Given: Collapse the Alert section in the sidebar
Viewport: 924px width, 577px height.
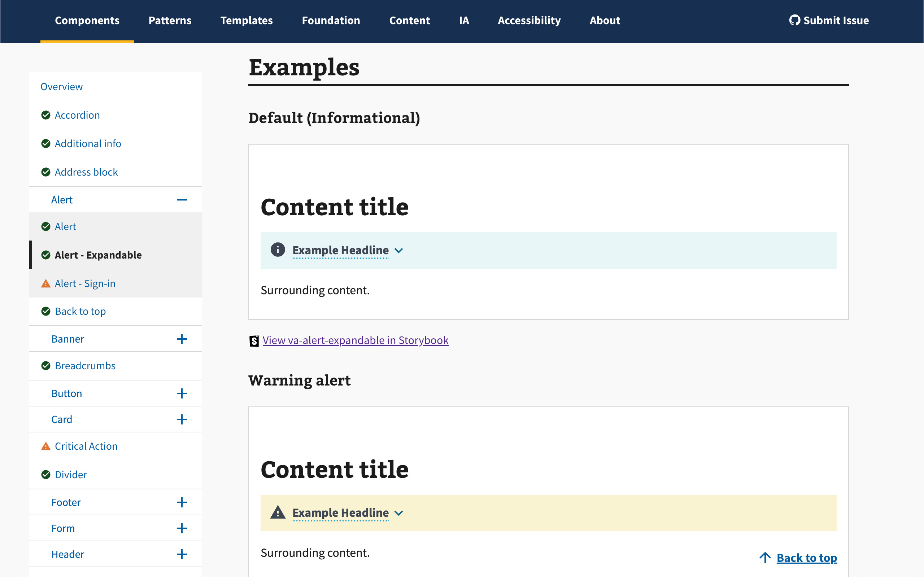Looking at the screenshot, I should 182,199.
